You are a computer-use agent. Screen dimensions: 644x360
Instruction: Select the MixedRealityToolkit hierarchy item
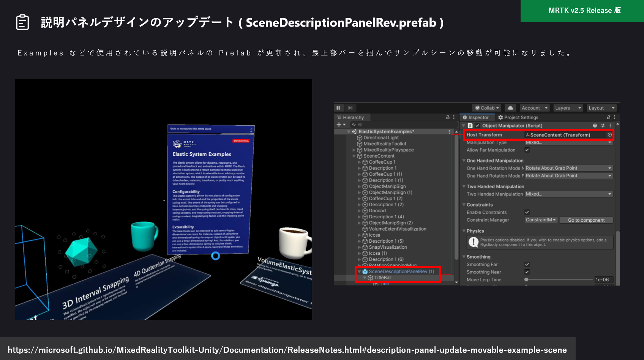point(385,144)
